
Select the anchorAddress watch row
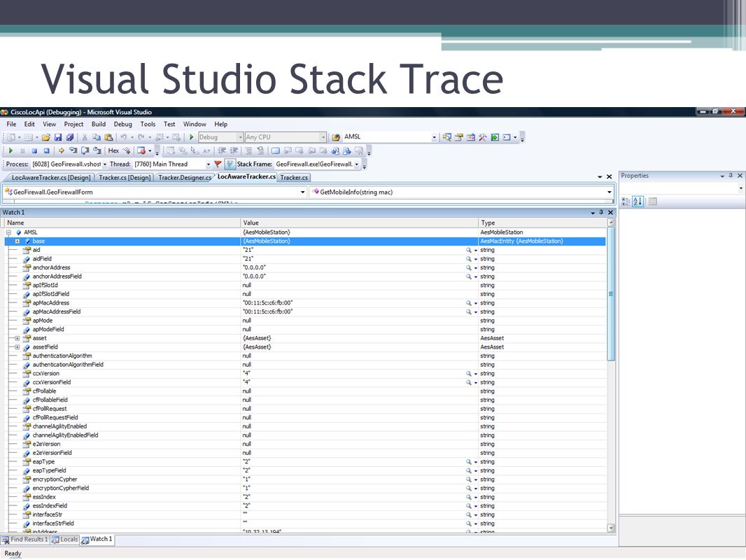(304, 268)
